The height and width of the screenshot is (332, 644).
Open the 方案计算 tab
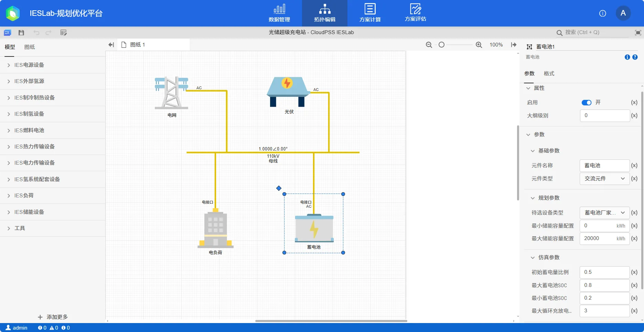[370, 13]
